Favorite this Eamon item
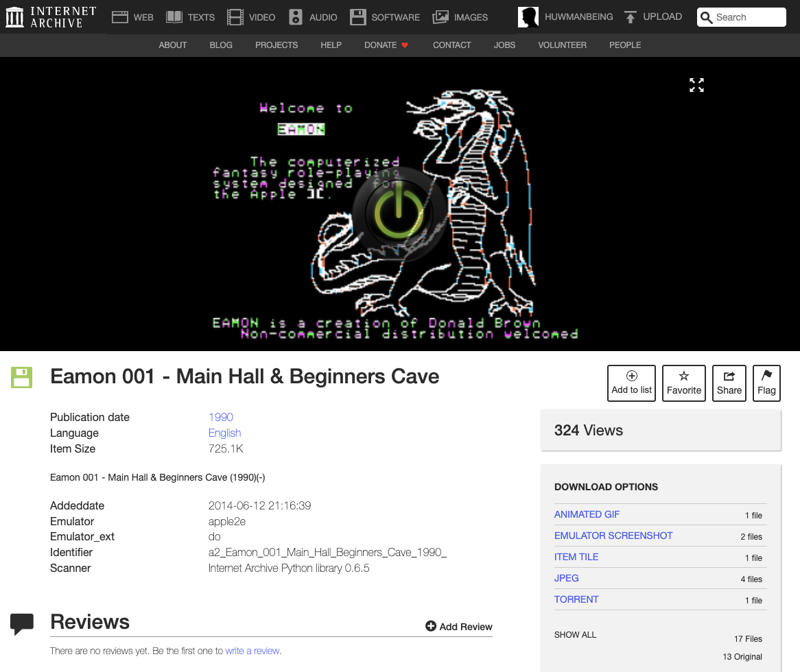 tap(683, 383)
